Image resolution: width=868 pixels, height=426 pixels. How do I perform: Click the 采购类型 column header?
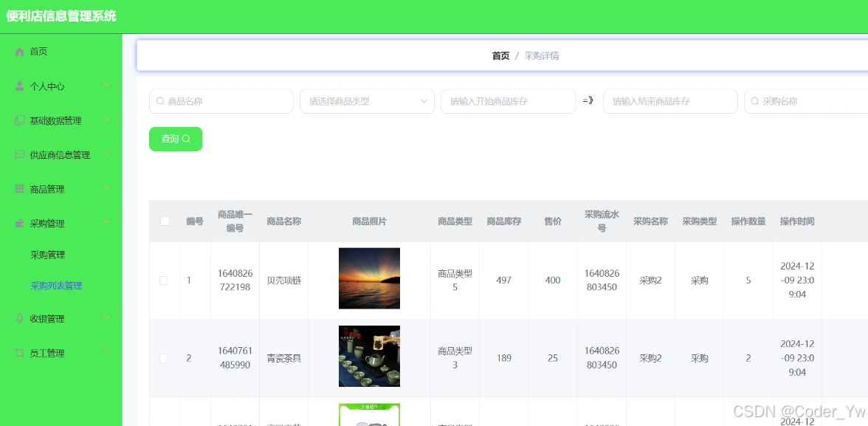[699, 221]
